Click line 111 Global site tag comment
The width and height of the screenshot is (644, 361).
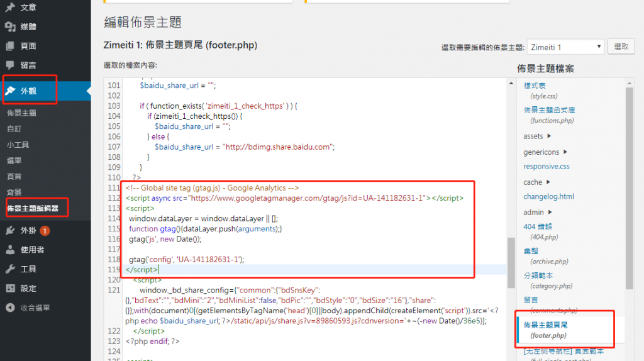point(213,187)
